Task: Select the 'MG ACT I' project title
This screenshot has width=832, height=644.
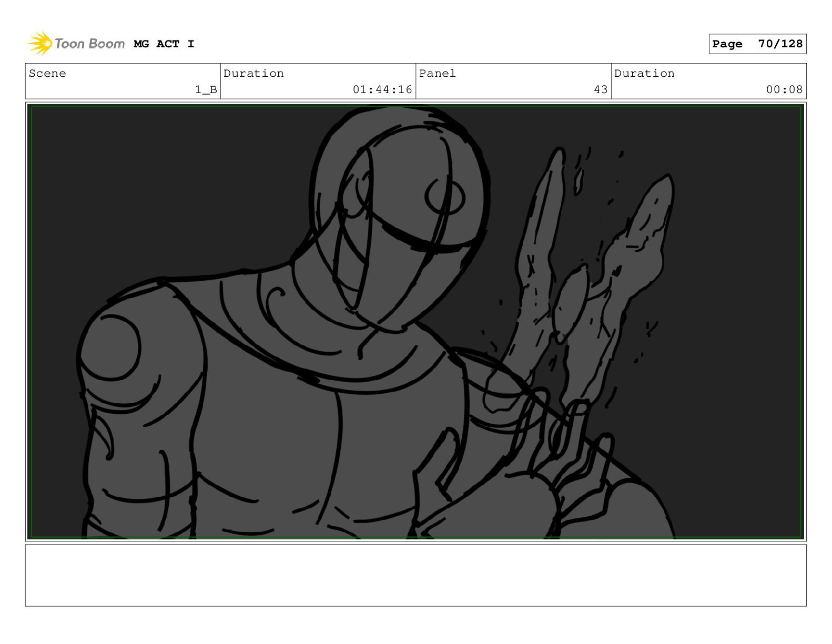Action: [164, 44]
